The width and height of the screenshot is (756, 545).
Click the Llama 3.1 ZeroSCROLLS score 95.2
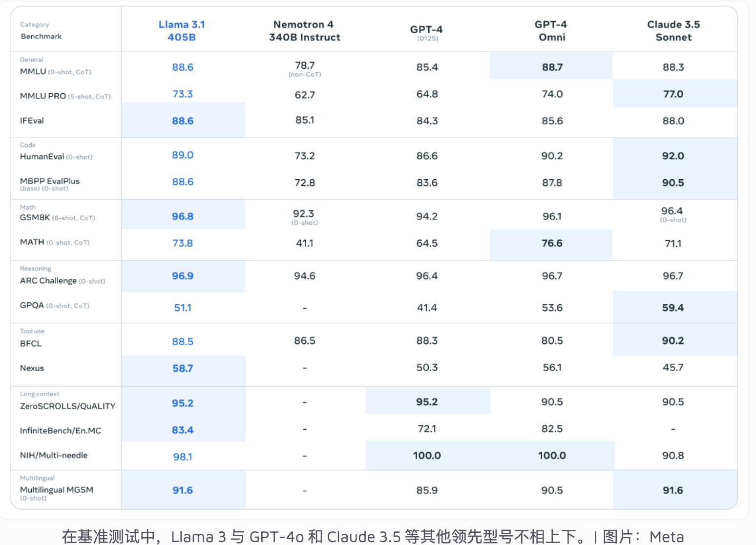(x=183, y=403)
